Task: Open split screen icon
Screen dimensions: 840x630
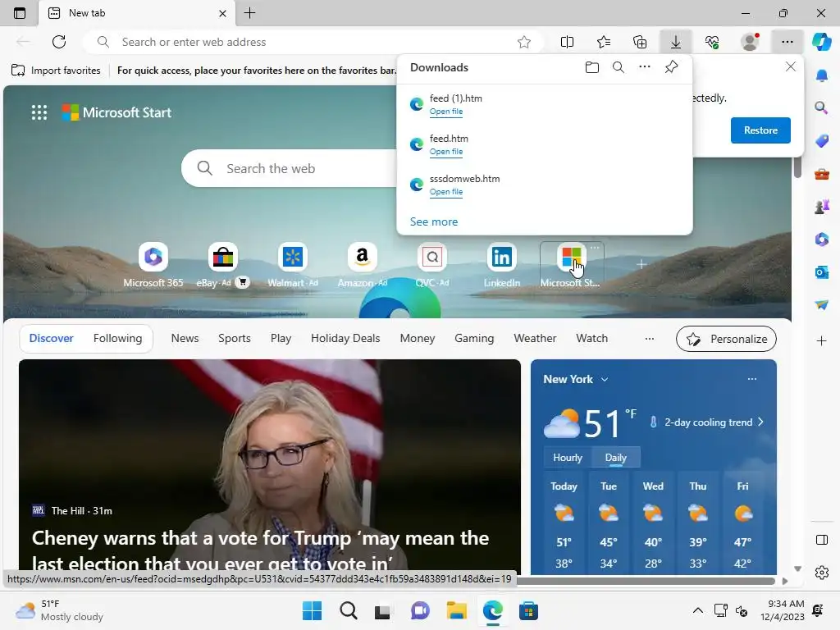Action: pyautogui.click(x=567, y=42)
